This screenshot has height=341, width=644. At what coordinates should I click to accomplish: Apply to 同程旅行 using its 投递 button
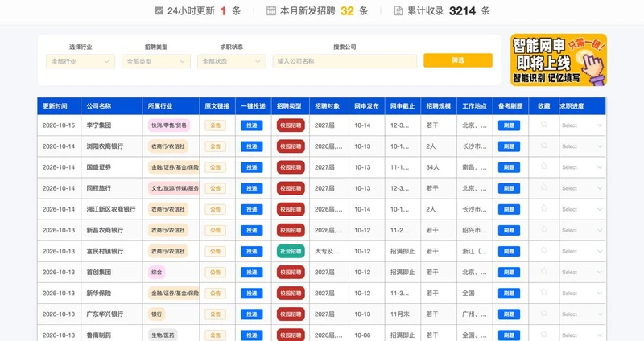coord(252,188)
